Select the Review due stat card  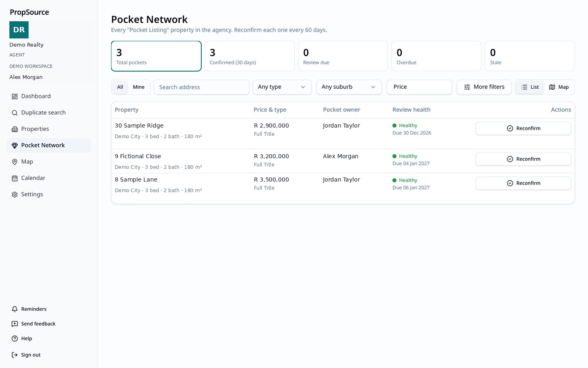pos(343,56)
